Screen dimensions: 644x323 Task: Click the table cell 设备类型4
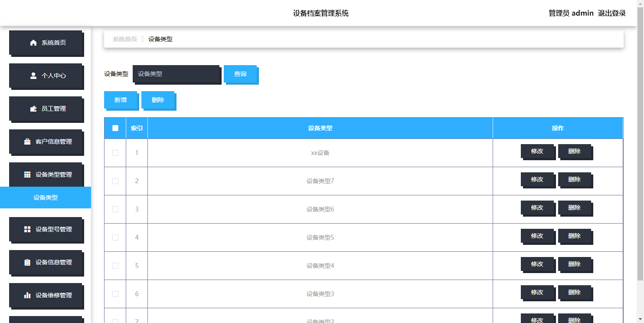coord(320,266)
